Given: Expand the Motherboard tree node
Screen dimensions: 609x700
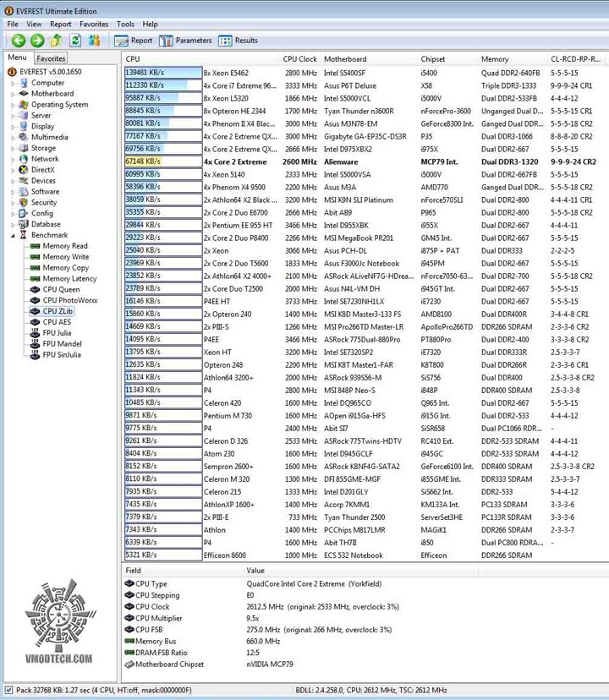Looking at the screenshot, I should [13, 94].
